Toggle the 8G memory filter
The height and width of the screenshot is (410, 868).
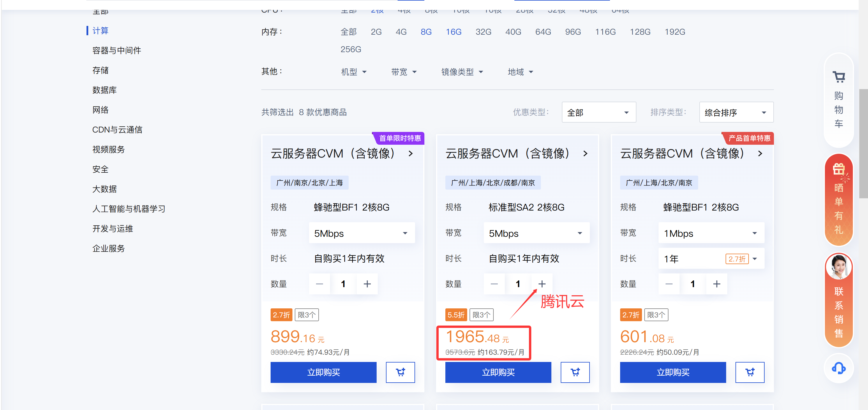point(426,32)
